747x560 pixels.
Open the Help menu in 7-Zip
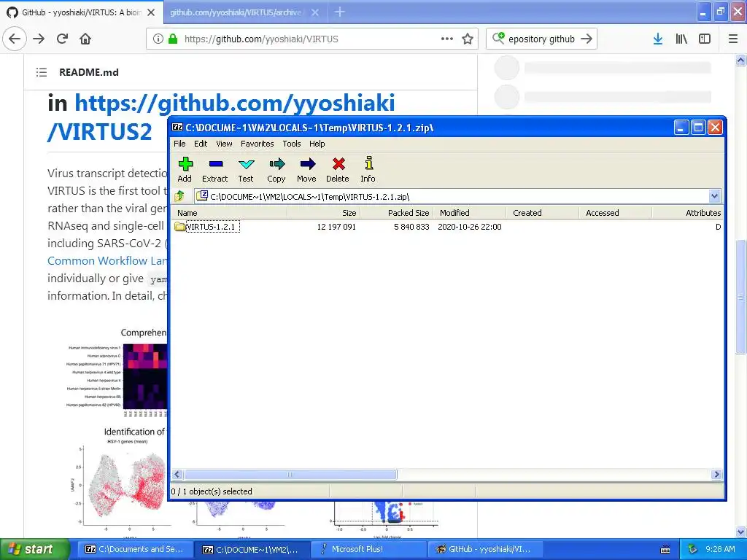tap(317, 144)
